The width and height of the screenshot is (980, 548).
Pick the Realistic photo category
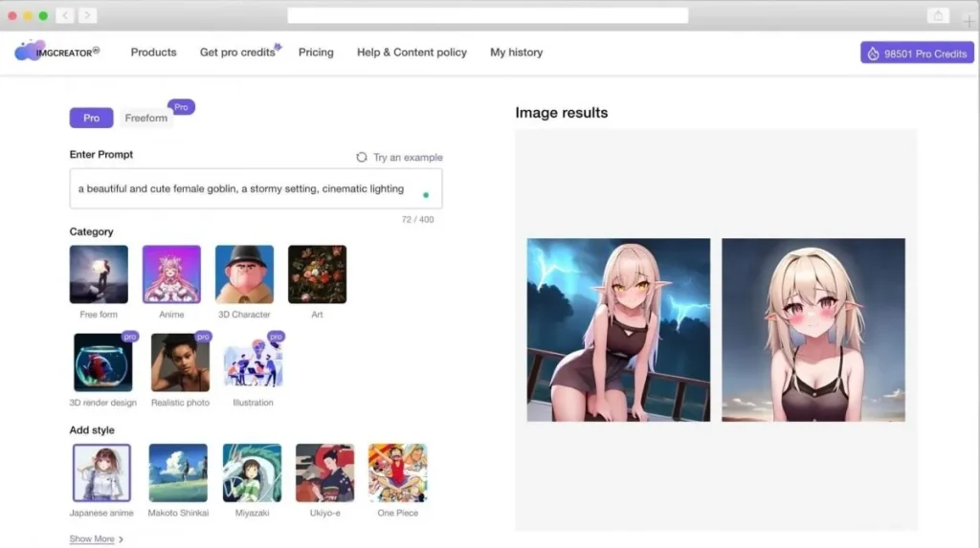(180, 362)
